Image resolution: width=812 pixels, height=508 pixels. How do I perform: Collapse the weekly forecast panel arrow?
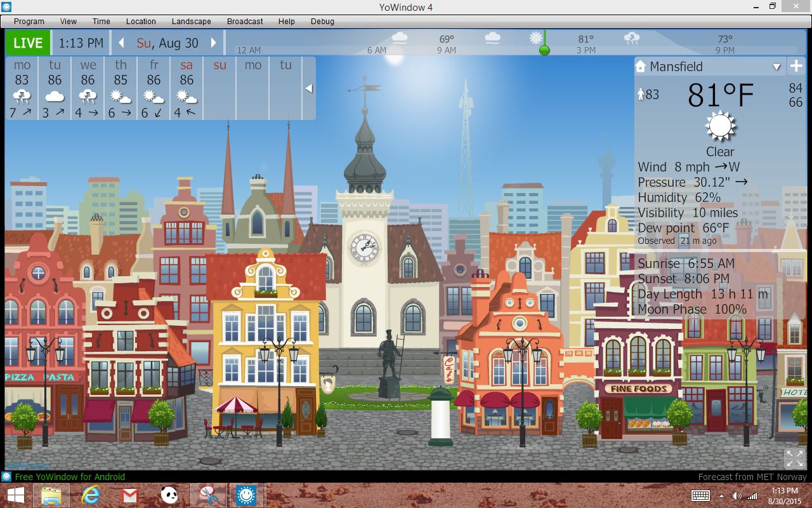309,88
